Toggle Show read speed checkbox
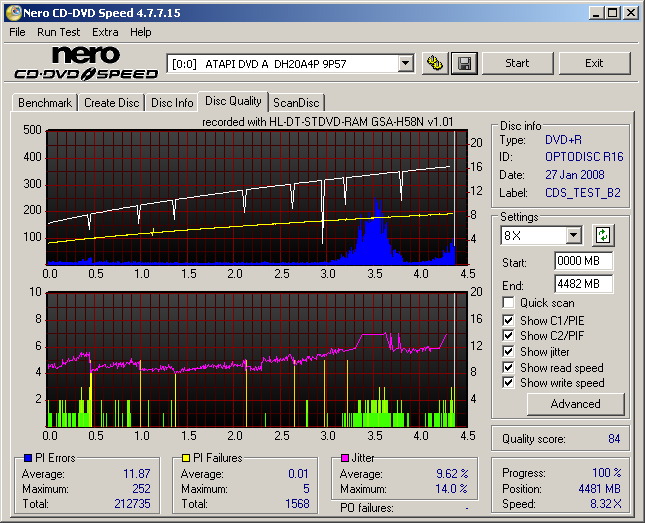Screen dimensions: 645x523 pos(508,367)
